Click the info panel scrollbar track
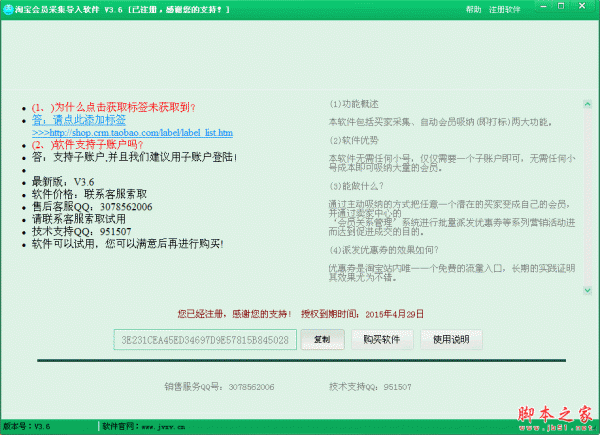600x435 pixels. (x=587, y=197)
